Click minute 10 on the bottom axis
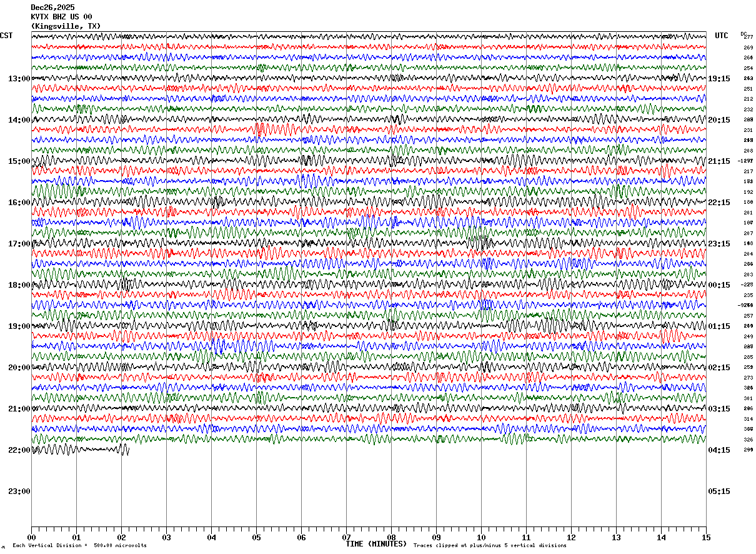Image resolution: width=756 pixels, height=554 pixels. (x=481, y=537)
